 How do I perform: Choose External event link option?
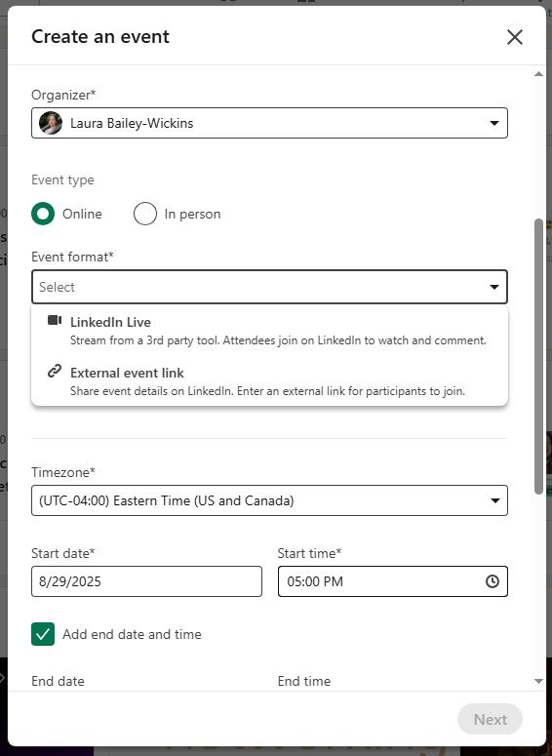(x=269, y=381)
